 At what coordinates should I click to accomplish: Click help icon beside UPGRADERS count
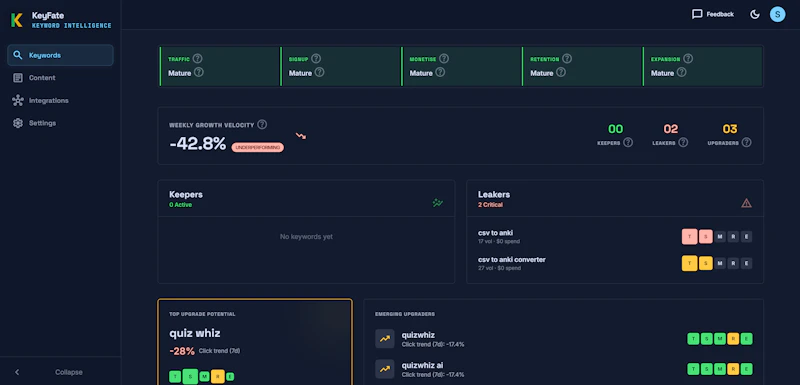(x=746, y=143)
